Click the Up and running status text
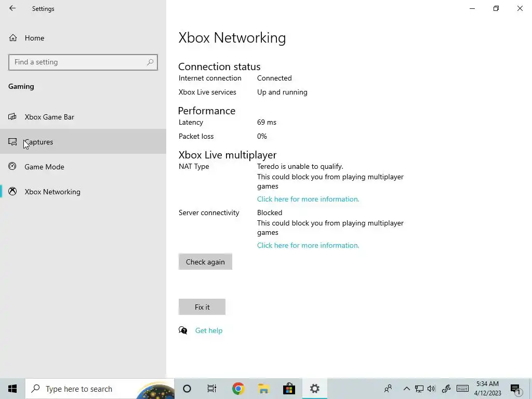This screenshot has width=532, height=399. pos(282,92)
